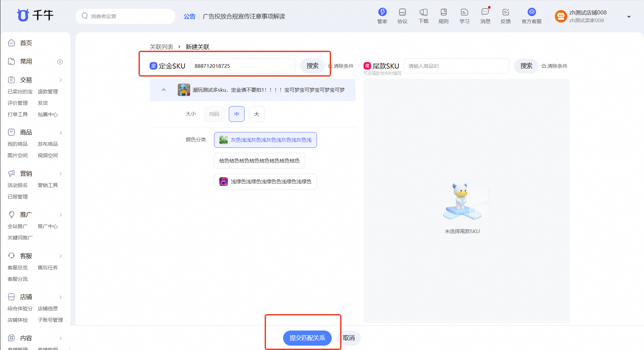
Task: Expand the 店铺 sidebar section
Action: [61, 297]
